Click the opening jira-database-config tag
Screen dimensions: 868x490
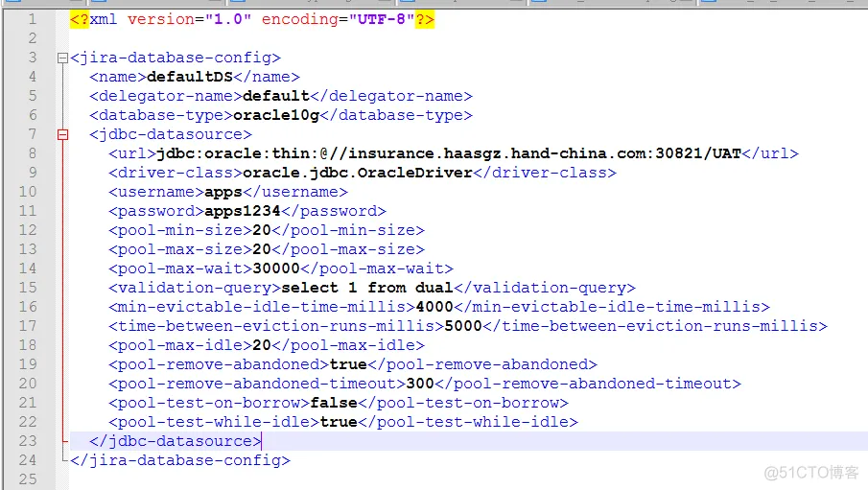(x=176, y=58)
